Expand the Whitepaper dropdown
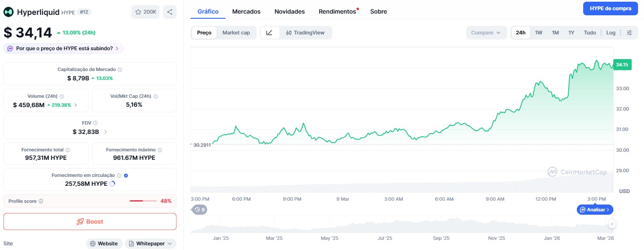644x250 pixels. (150, 244)
